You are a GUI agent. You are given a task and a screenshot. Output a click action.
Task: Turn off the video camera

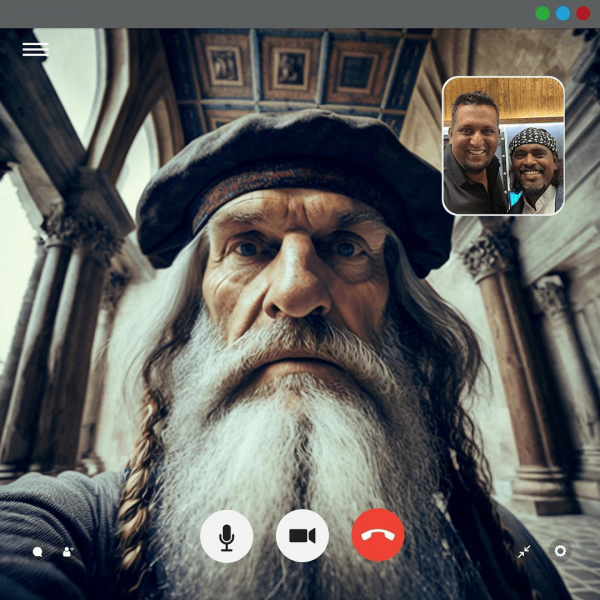302,536
